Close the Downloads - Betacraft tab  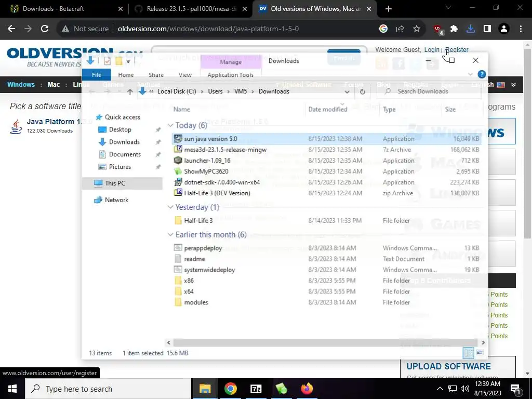pos(120,9)
